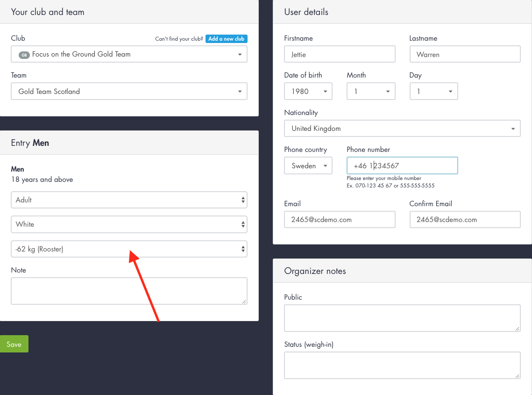Click the Confirm Email field
532x395 pixels.
465,220
